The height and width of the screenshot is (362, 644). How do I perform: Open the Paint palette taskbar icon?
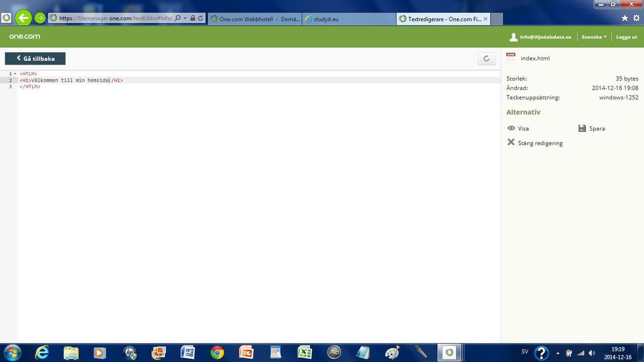pos(392,353)
